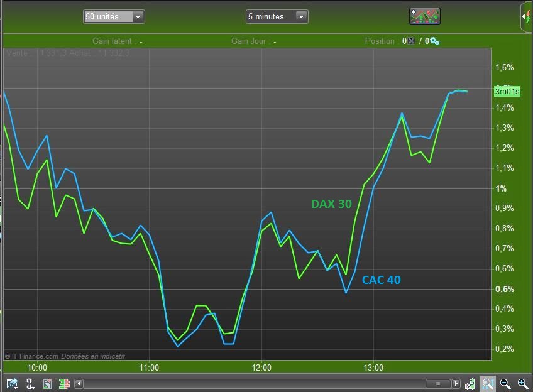Click the 0,2% level on price axis
This screenshot has height=392, width=533.
click(505, 349)
